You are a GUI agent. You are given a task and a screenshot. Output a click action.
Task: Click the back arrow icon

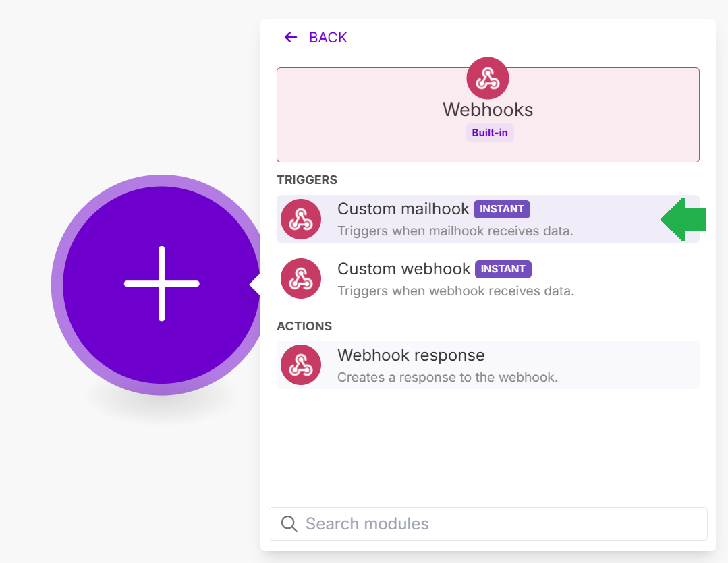[x=291, y=37]
